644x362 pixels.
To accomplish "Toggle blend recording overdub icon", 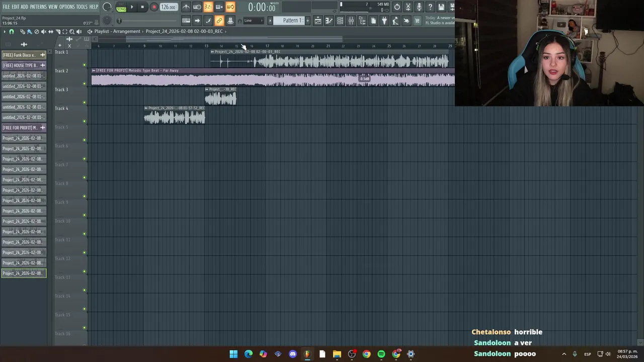I will point(219,7).
